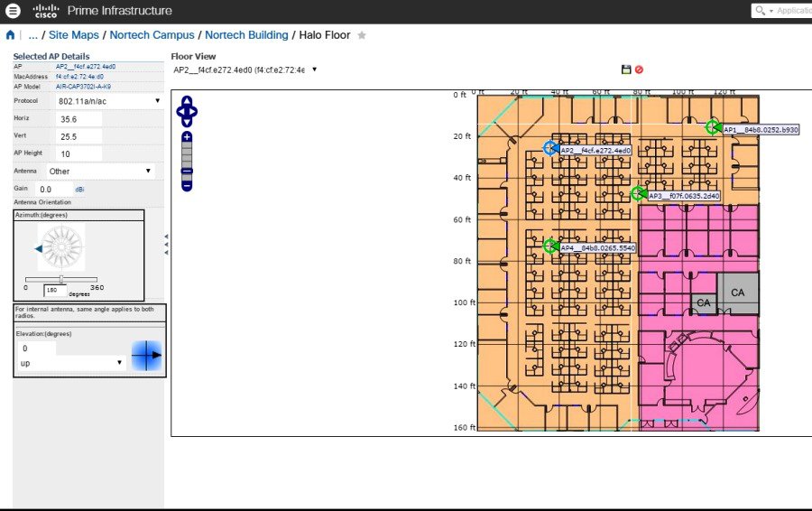Select the AP2 blue marker on the floor map

[x=550, y=148]
